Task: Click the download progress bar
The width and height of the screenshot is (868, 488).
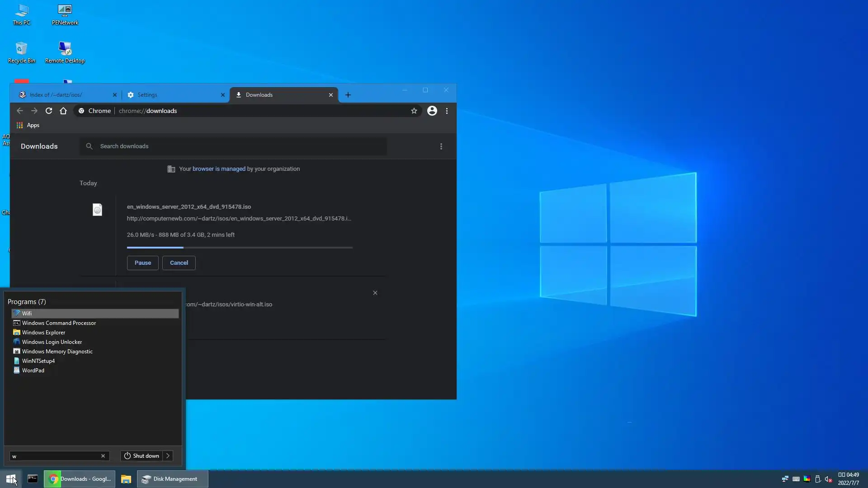Action: pyautogui.click(x=240, y=248)
